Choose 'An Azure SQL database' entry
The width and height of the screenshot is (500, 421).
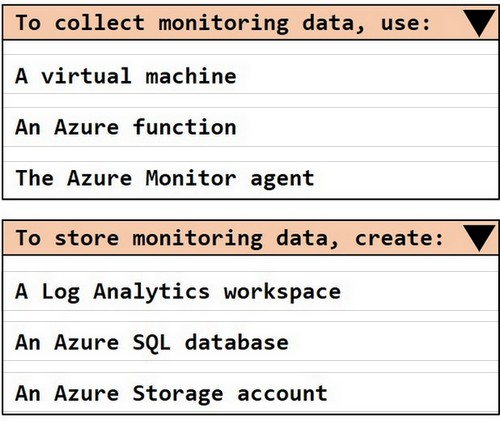pyautogui.click(x=250, y=341)
